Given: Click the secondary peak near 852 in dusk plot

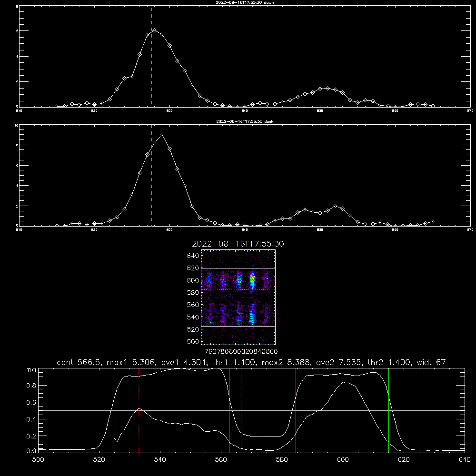Looking at the screenshot, I should (x=335, y=206).
